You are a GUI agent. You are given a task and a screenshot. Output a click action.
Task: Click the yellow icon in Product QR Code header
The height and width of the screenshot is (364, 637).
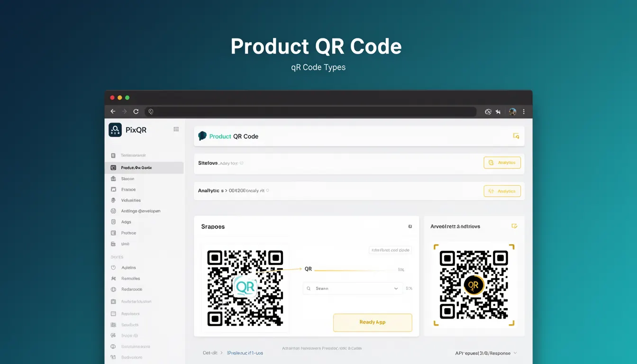(x=516, y=136)
